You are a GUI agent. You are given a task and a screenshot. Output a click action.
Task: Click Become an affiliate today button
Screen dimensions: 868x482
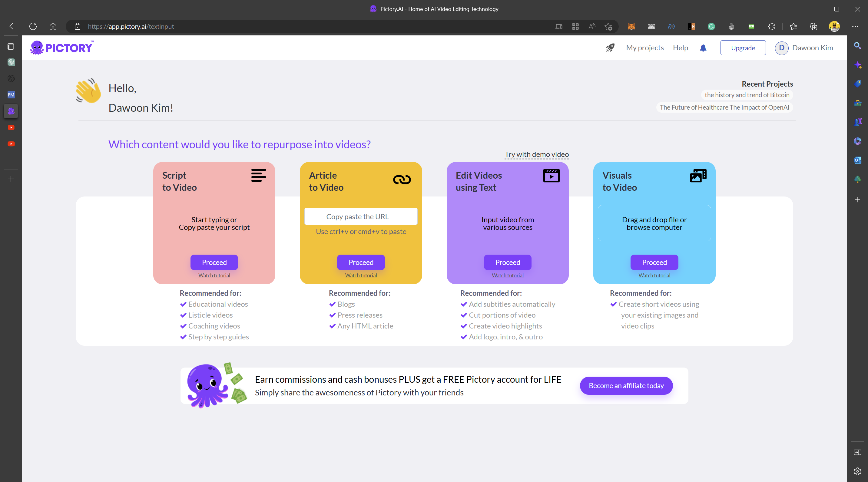(626, 386)
